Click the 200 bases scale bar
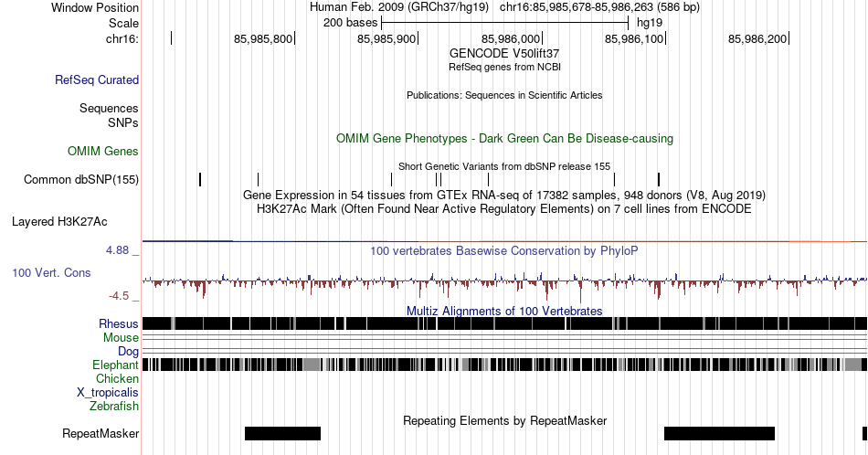Viewport: 868px width, 455px height. point(505,23)
